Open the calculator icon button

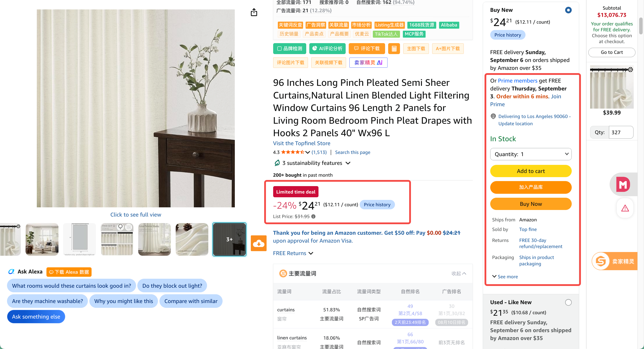394,48
